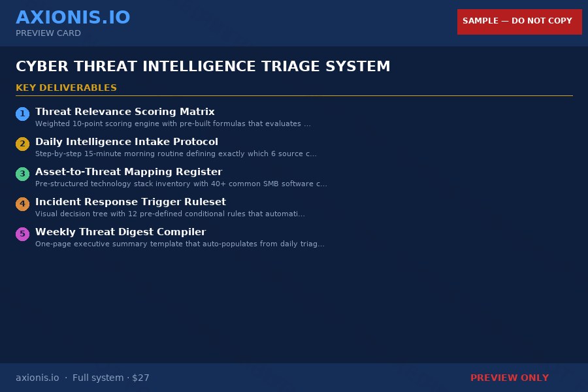Viewport: 588px width, 392px height.
Task: Select the orange circle 2 badge icon
Action: (22, 143)
